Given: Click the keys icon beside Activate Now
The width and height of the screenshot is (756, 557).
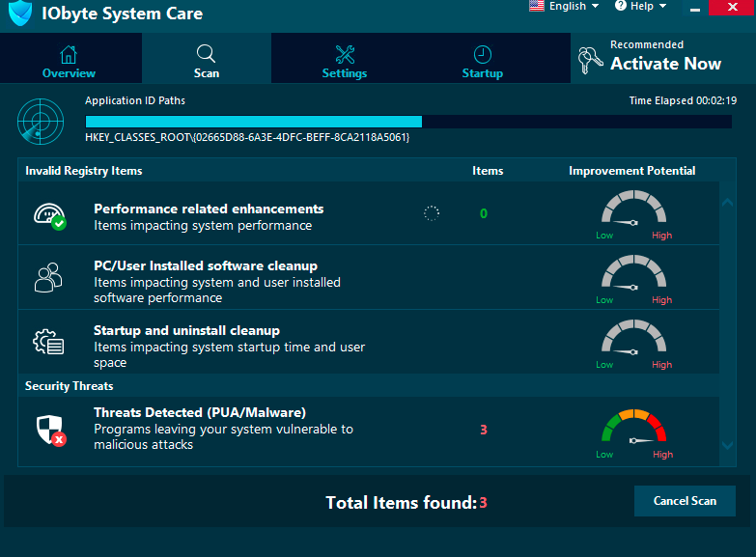Looking at the screenshot, I should pos(590,60).
